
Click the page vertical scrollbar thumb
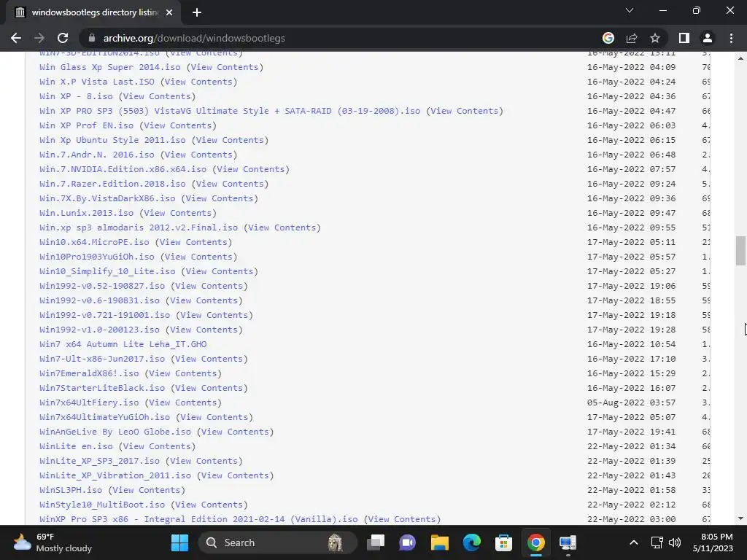click(740, 251)
